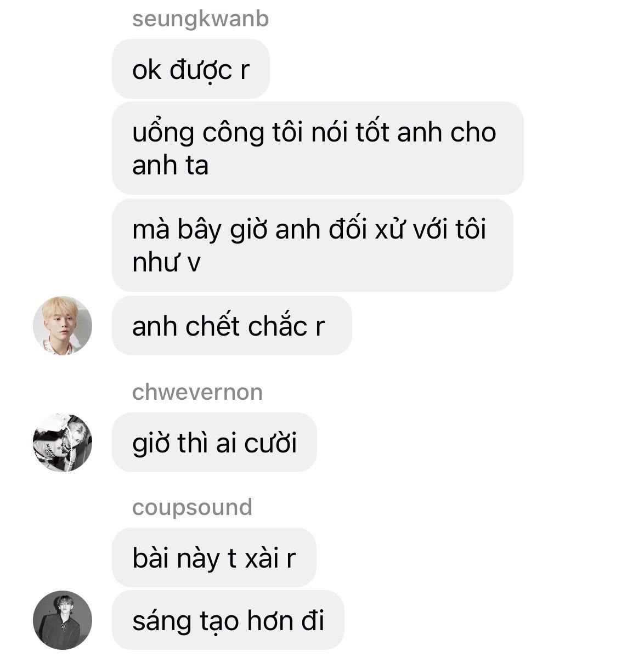This screenshot has height=663, width=644.
Task: Tap the "giờ thì ai cười" bubble
Action: [x=214, y=443]
